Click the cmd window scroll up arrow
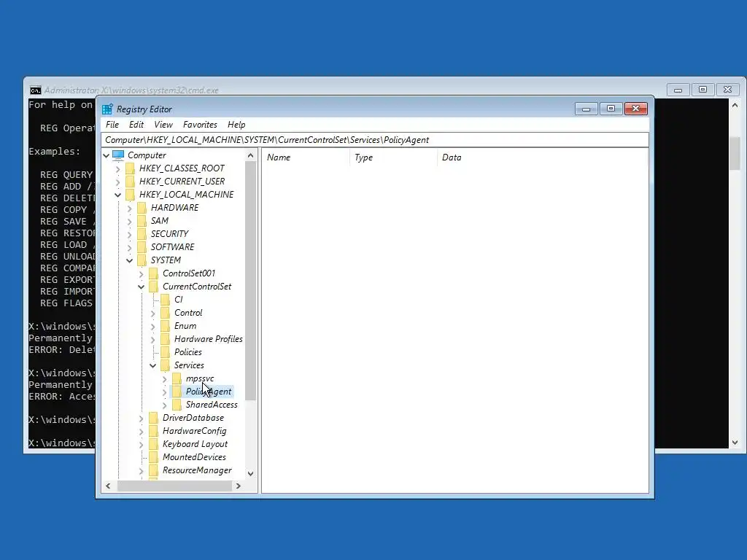This screenshot has width=747, height=560. pyautogui.click(x=735, y=105)
